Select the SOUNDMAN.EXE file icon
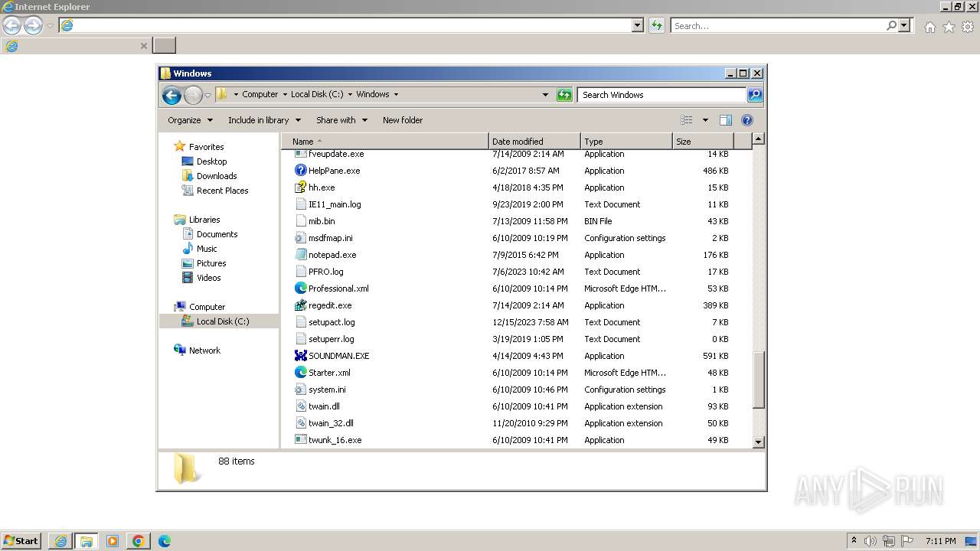The height and width of the screenshot is (551, 980). pyautogui.click(x=301, y=356)
